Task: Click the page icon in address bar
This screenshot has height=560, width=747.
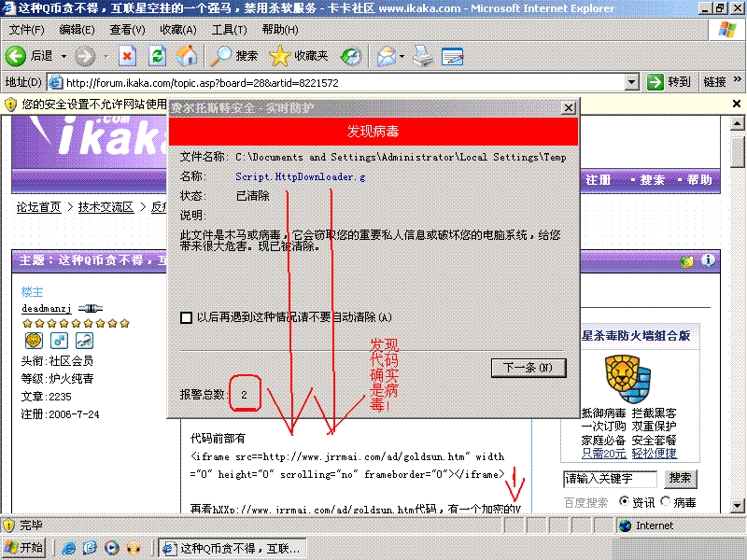Action: point(56,82)
